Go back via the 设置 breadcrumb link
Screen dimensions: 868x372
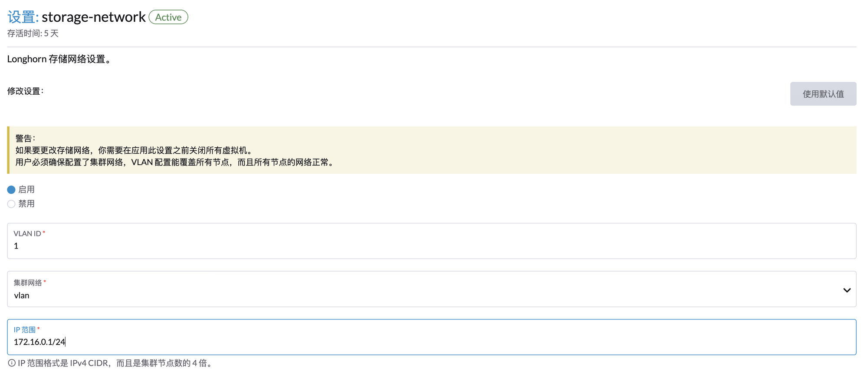[x=22, y=17]
